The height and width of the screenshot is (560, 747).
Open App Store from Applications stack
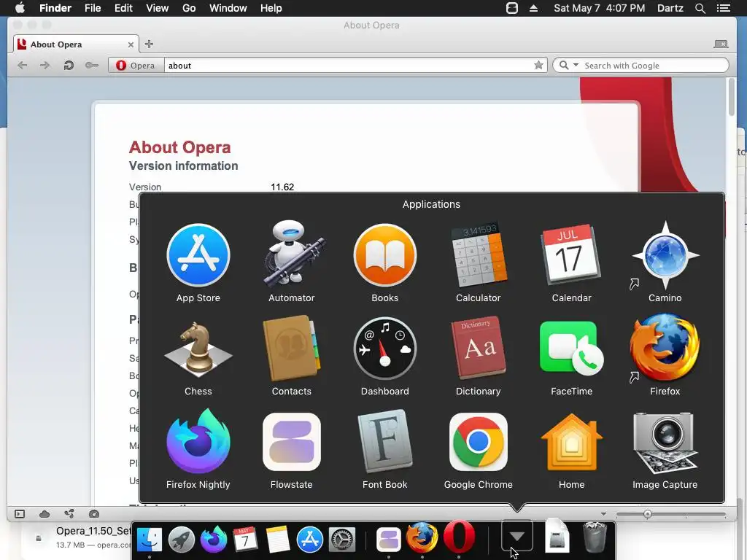pyautogui.click(x=198, y=255)
